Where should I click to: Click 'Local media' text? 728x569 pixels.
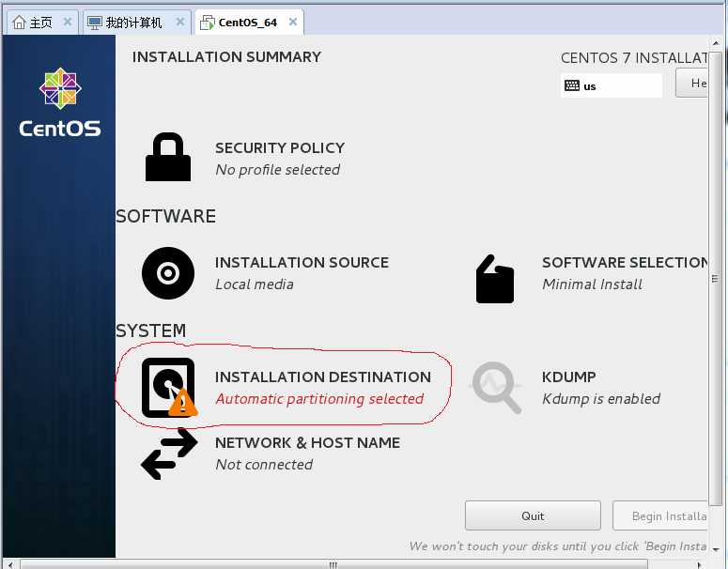pos(255,284)
